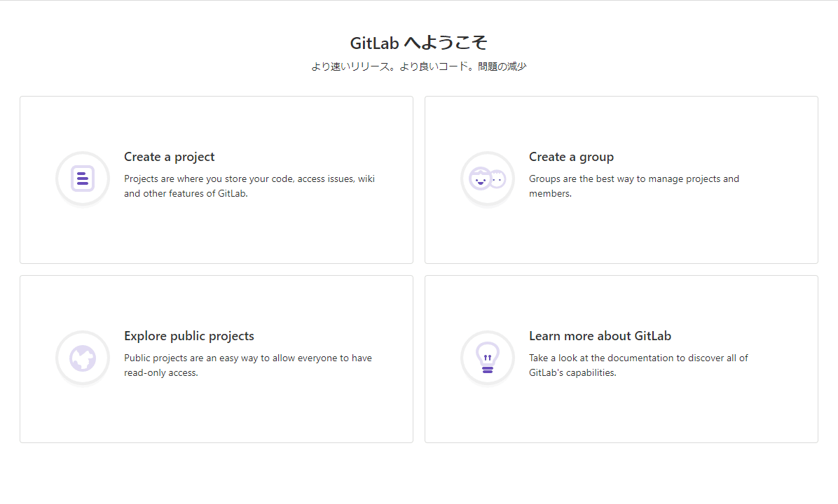Click the Create a group faces icon
The width and height of the screenshot is (838, 504).
click(488, 179)
